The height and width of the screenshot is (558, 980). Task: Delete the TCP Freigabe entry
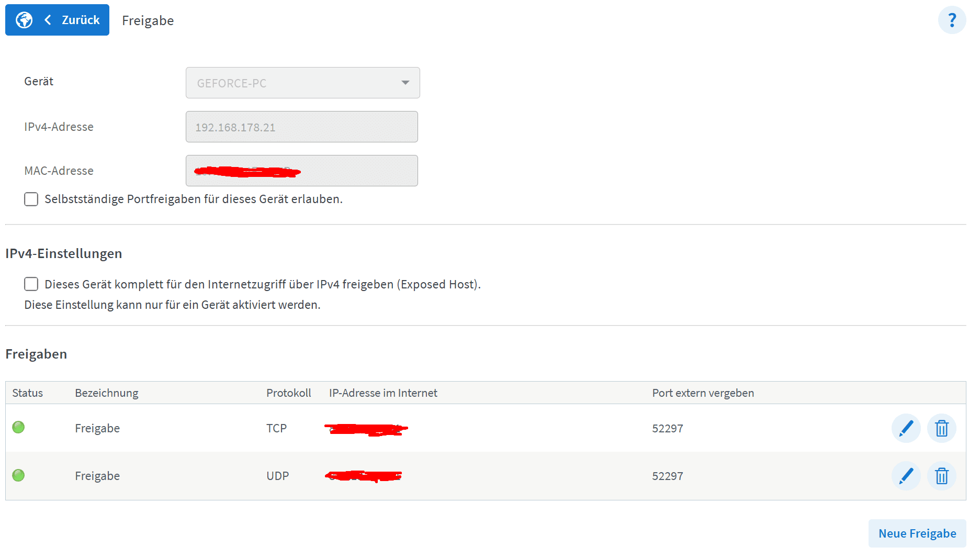coord(941,428)
